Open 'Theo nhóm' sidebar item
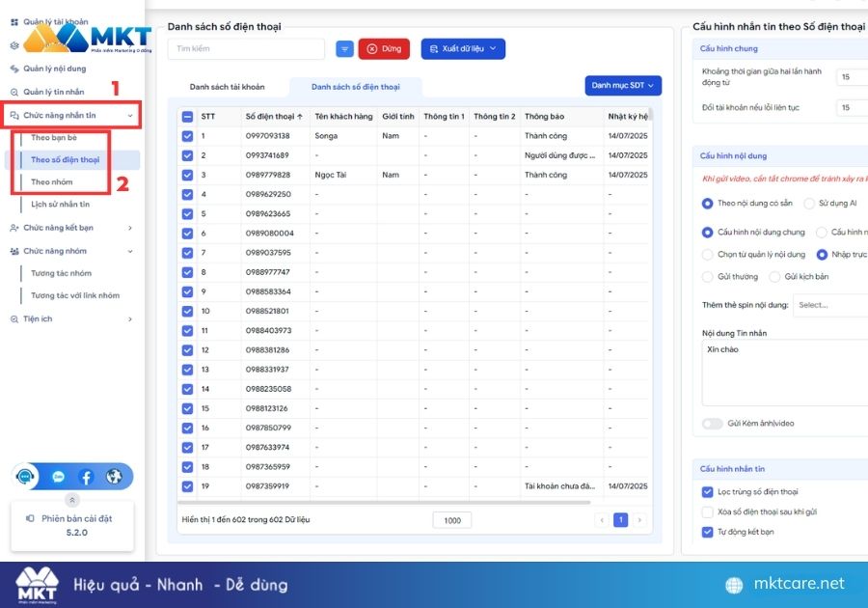 pos(51,181)
